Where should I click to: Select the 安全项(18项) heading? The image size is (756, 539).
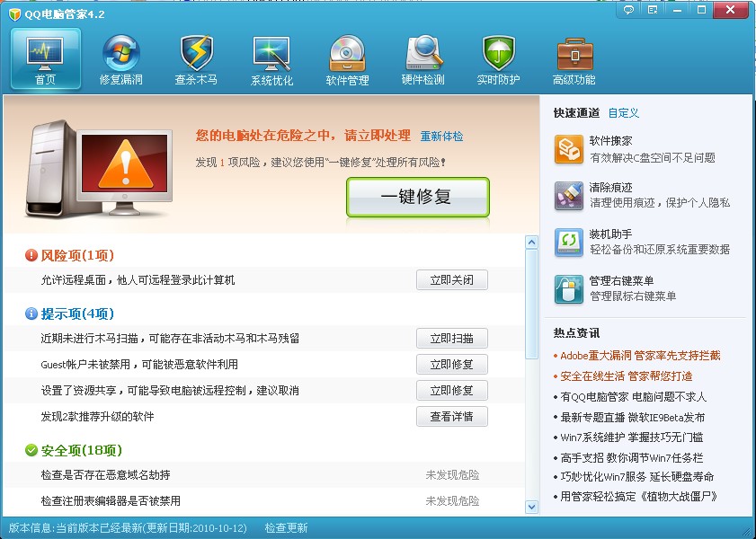82,450
